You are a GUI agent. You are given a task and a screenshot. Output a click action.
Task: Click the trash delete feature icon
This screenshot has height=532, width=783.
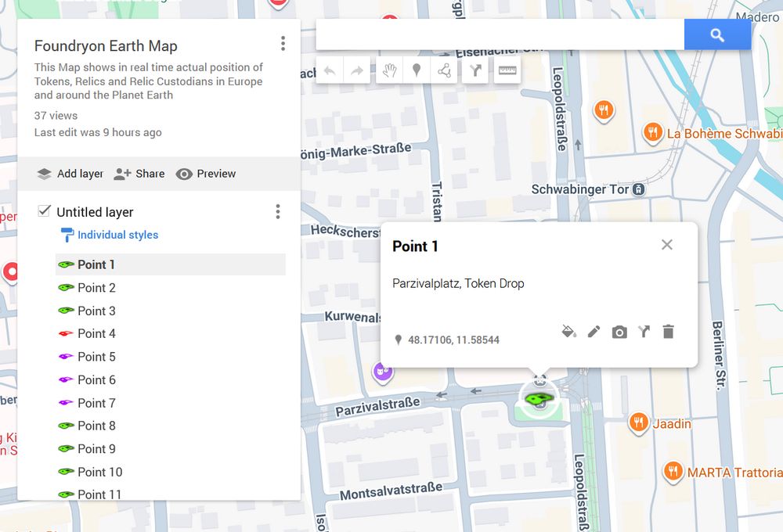pos(668,332)
